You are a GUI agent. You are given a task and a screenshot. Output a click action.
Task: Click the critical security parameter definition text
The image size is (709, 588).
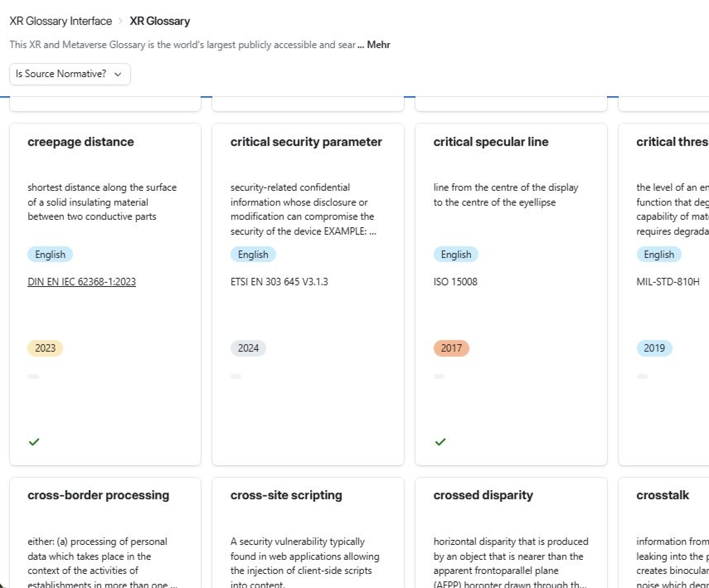(304, 209)
